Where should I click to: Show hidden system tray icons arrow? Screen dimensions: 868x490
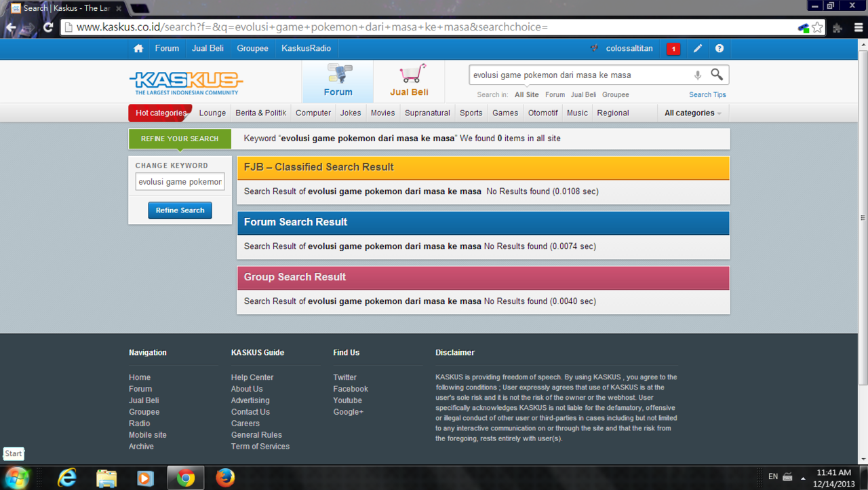[804, 478]
